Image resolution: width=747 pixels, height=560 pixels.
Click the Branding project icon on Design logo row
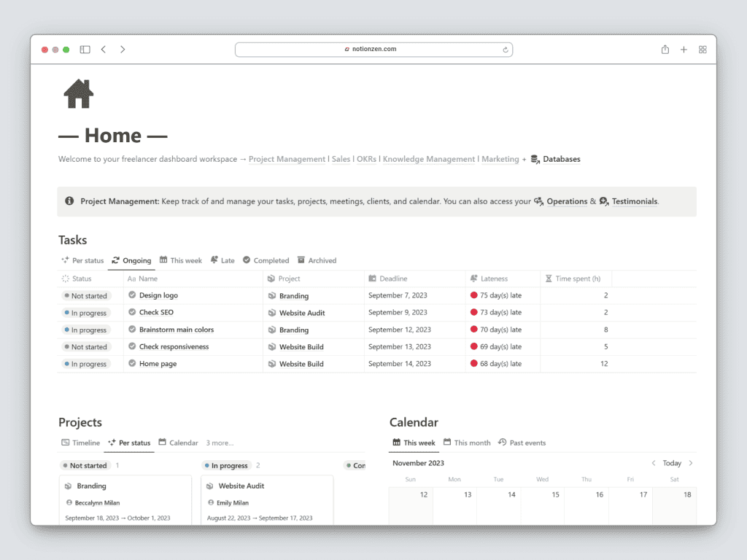tap(271, 296)
